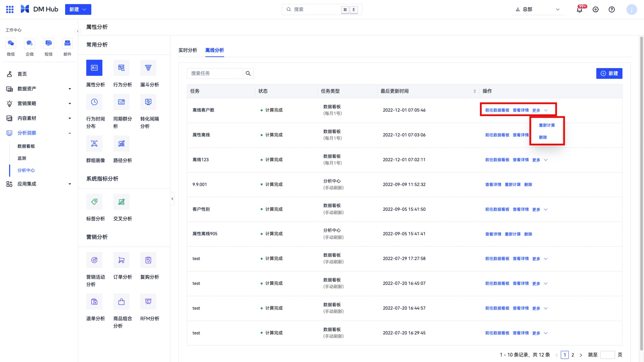Expand the 内容素材 menu

pos(39,118)
